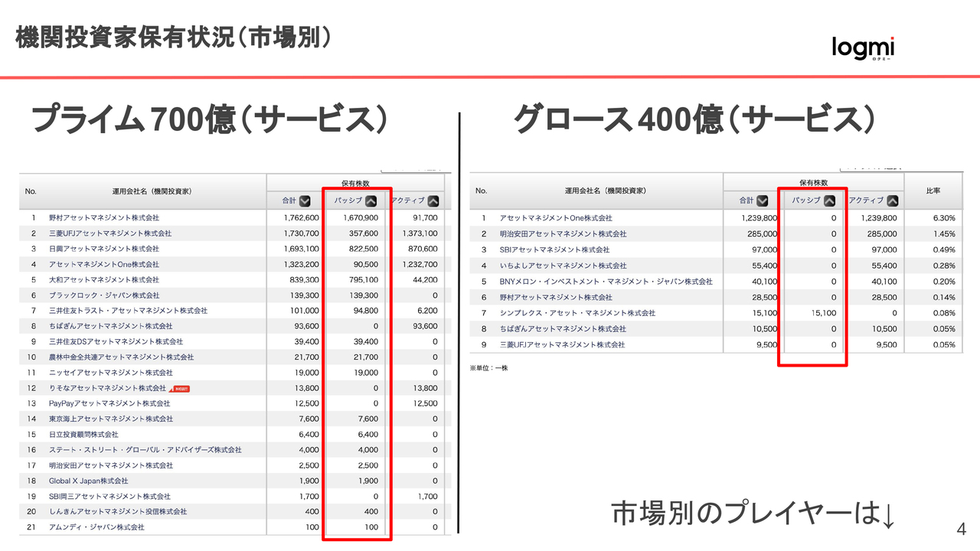Sort the Prime table by 合計 arrow icon

coord(305,201)
